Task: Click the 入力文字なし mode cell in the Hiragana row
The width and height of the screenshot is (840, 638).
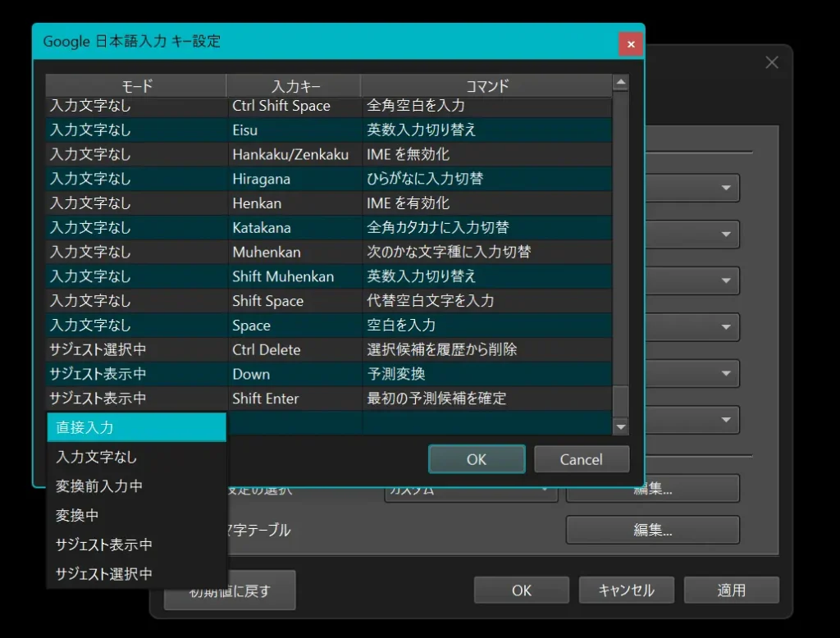Action: [137, 179]
